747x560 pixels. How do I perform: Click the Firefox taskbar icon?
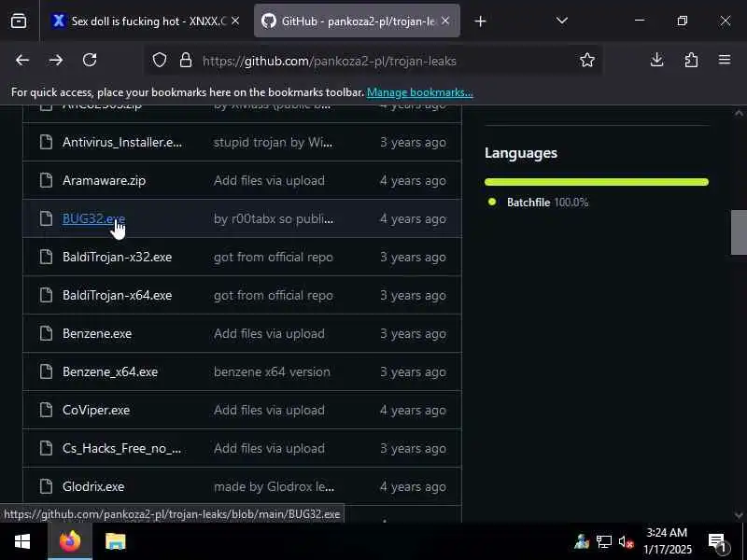70,541
